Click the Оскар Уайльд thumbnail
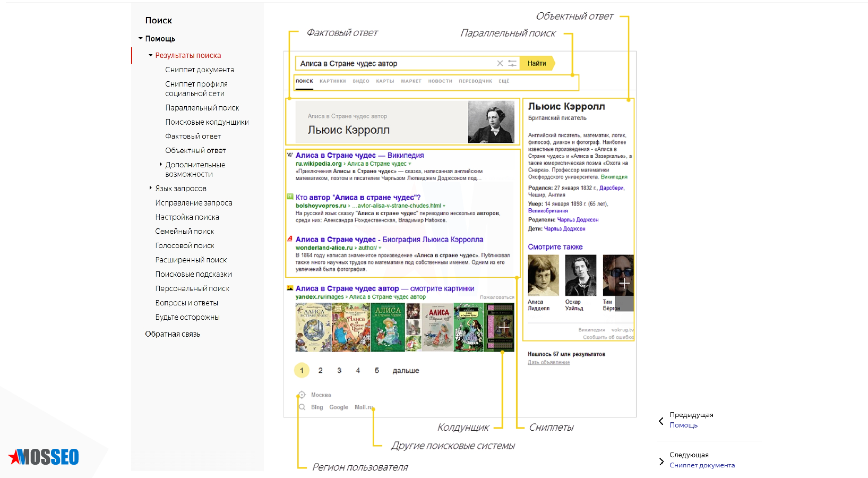 tap(580, 275)
